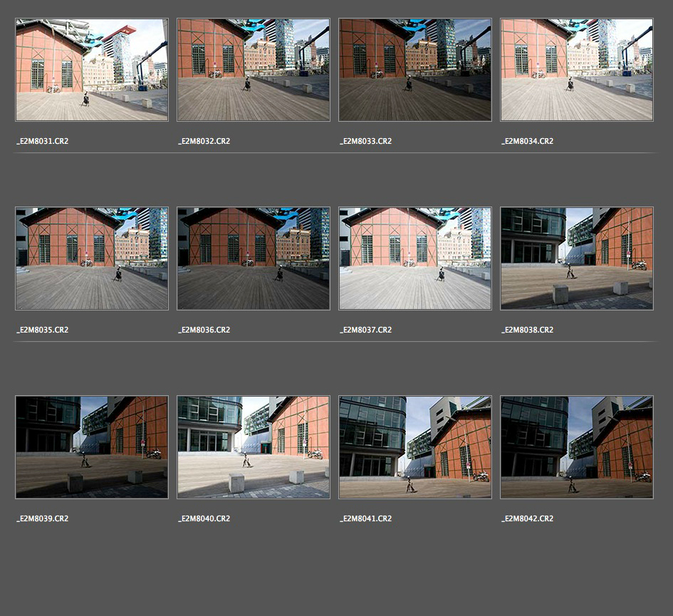673x616 pixels.
Task: Select the _E2M8031.CR2 thumbnail image
Action: (92, 70)
